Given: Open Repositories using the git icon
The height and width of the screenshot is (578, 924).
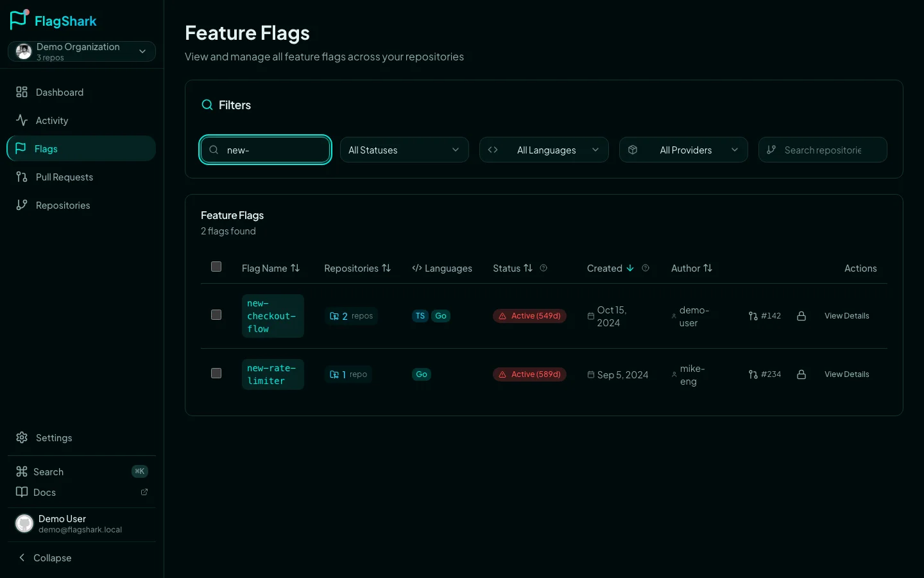Looking at the screenshot, I should tap(22, 205).
